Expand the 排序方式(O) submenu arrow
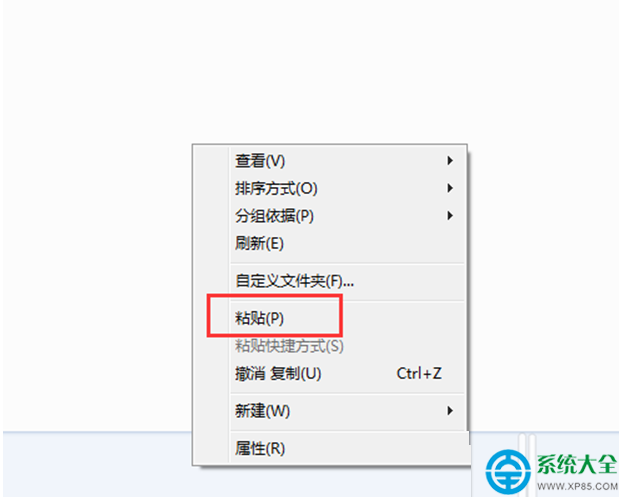This screenshot has height=497, width=620. tap(450, 188)
